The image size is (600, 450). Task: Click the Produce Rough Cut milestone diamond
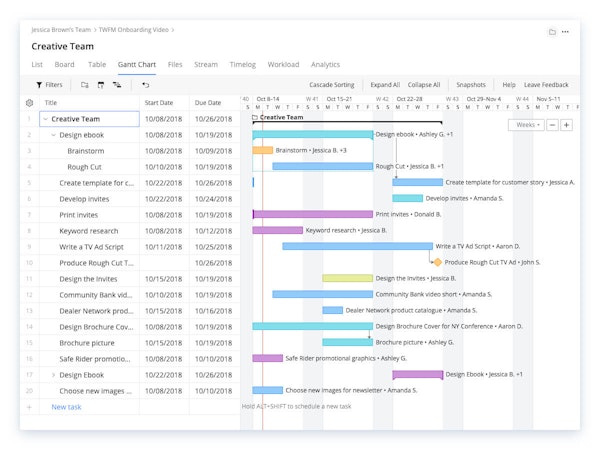click(437, 262)
